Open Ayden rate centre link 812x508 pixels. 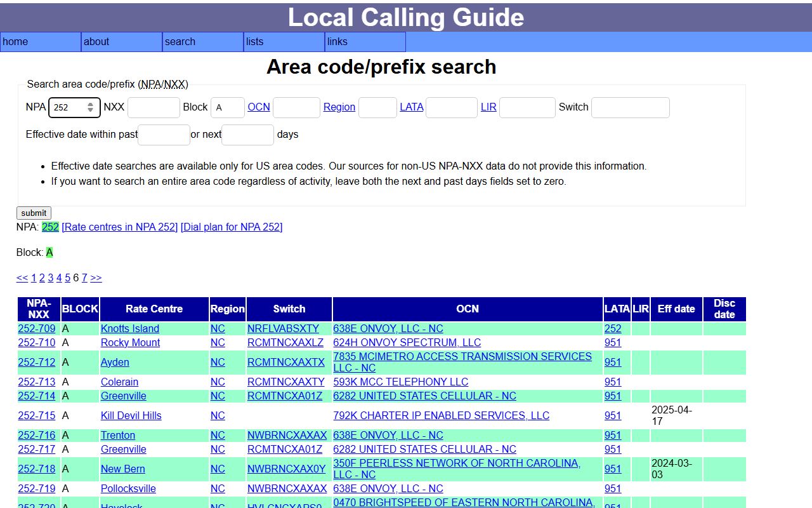tap(115, 363)
